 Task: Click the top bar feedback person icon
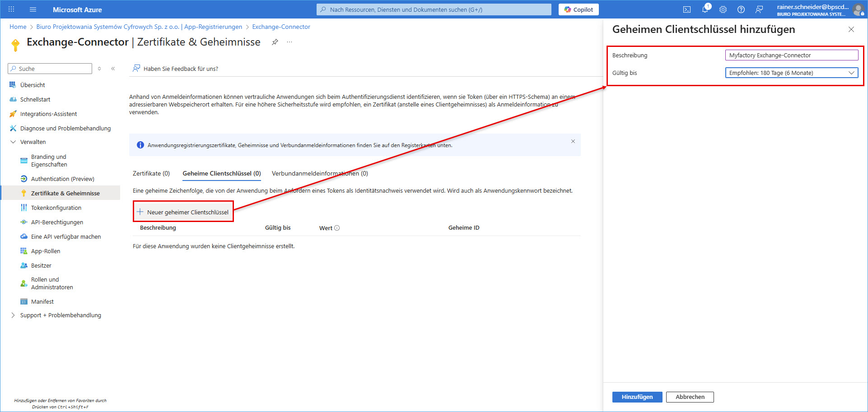pyautogui.click(x=759, y=9)
